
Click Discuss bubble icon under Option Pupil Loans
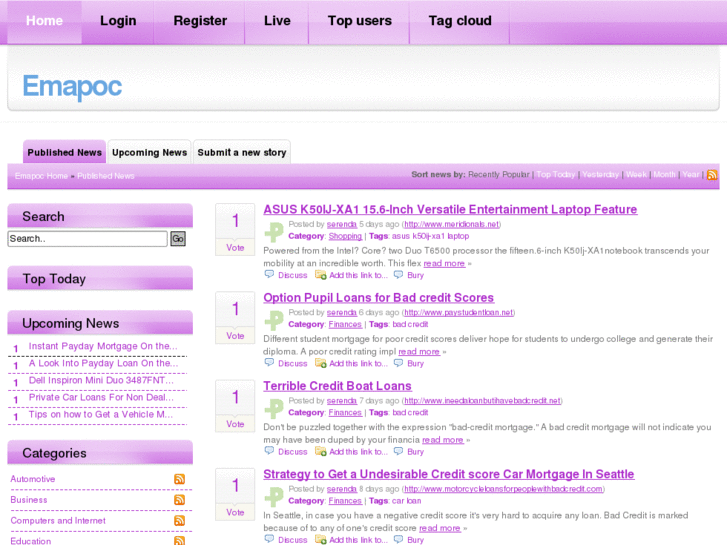click(269, 363)
